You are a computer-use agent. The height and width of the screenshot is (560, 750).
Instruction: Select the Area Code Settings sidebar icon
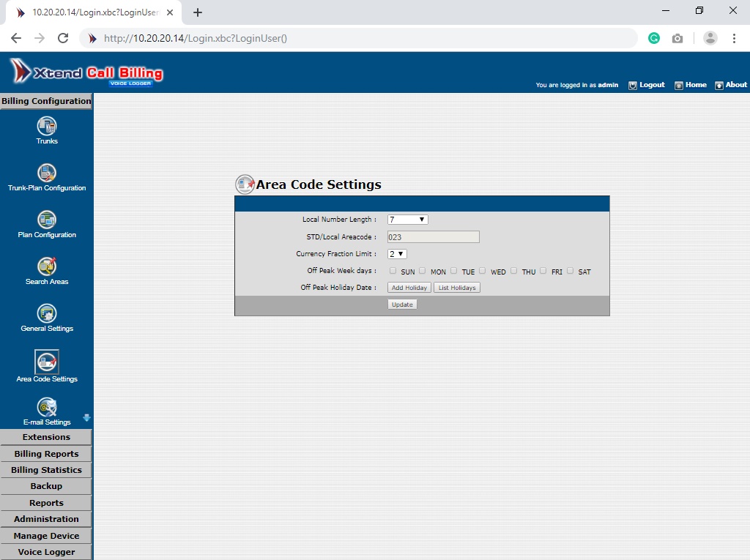click(x=47, y=362)
